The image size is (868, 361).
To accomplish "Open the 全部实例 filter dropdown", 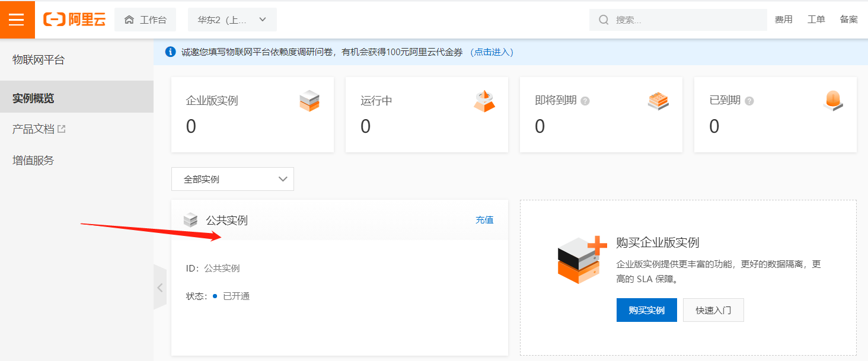I will [232, 178].
